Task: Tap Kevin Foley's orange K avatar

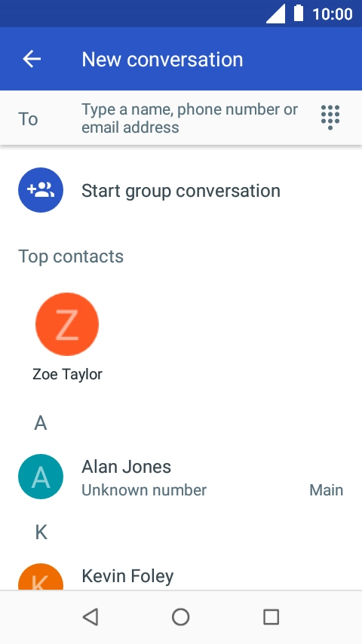Action: pyautogui.click(x=41, y=577)
